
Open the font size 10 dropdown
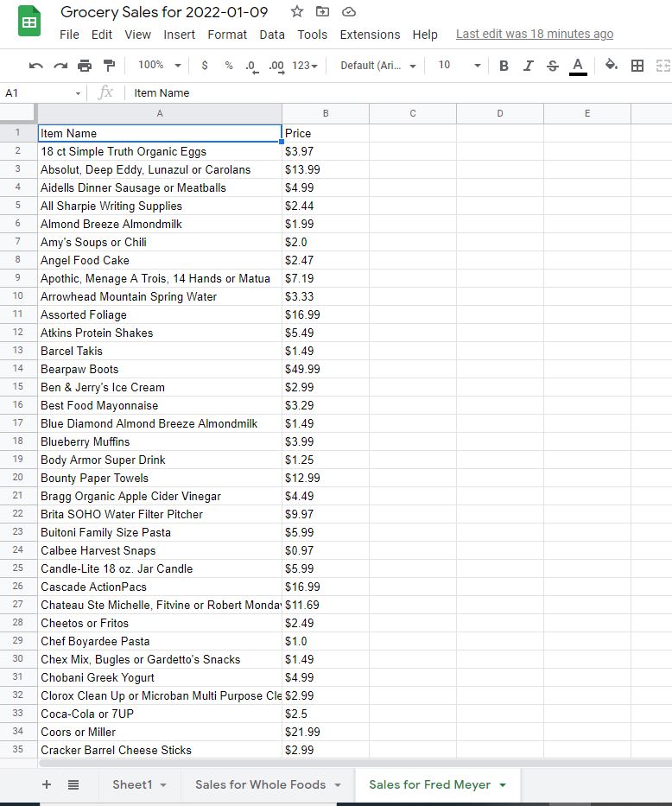459,66
